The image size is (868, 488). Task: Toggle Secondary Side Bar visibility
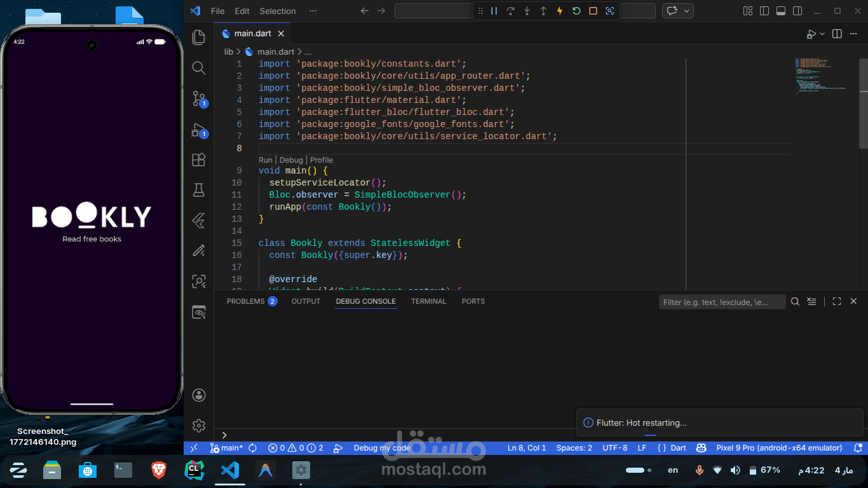point(797,11)
